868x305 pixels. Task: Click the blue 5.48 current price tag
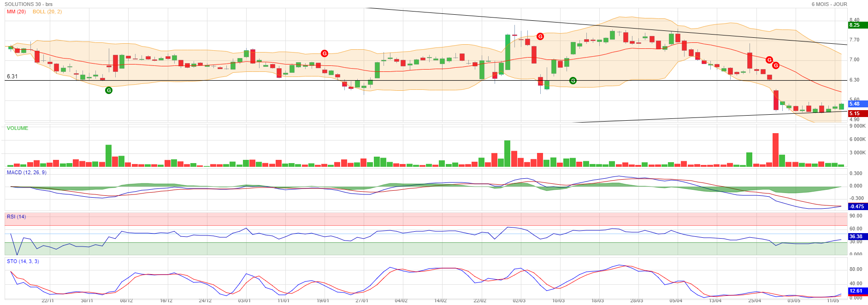858,104
